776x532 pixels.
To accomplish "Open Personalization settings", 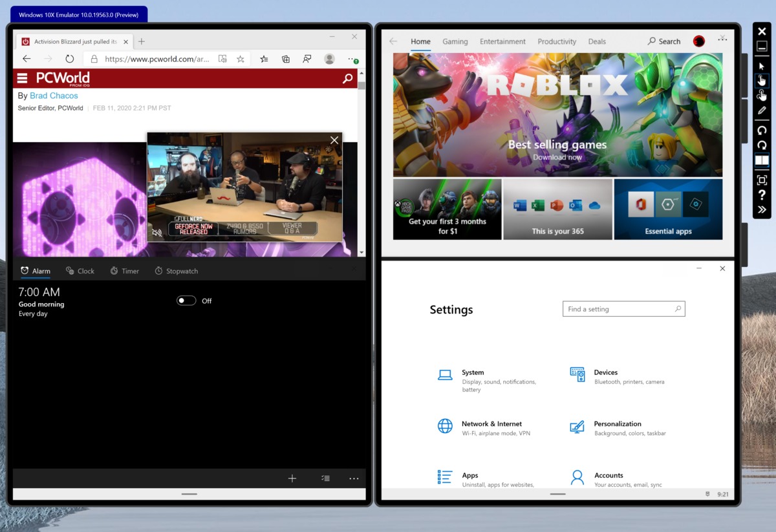I will click(x=618, y=428).
